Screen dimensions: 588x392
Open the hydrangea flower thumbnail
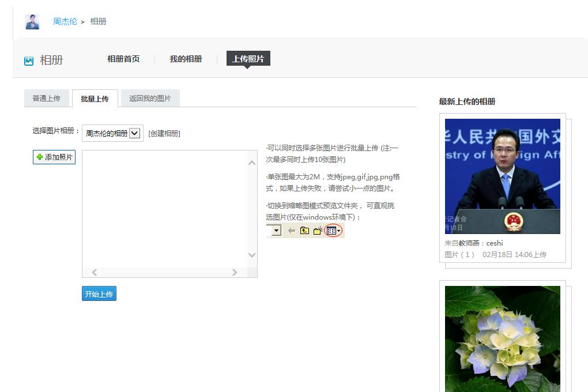click(x=503, y=339)
